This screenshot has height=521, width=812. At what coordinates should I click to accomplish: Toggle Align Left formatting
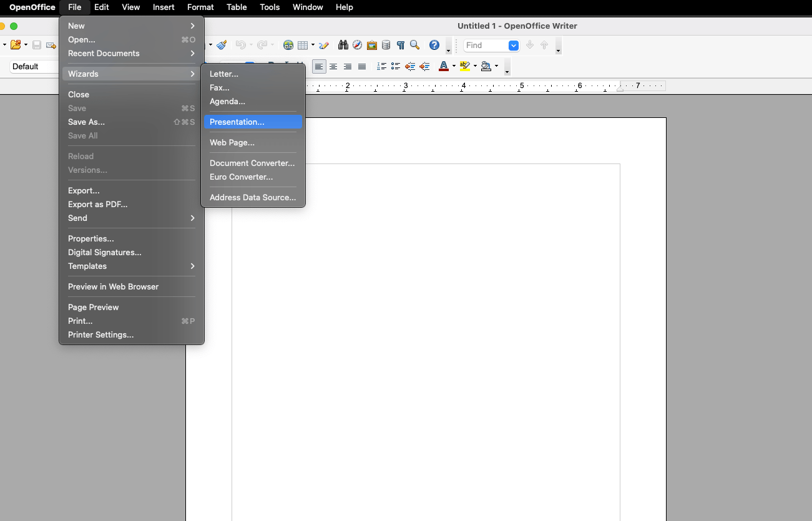[x=319, y=66]
